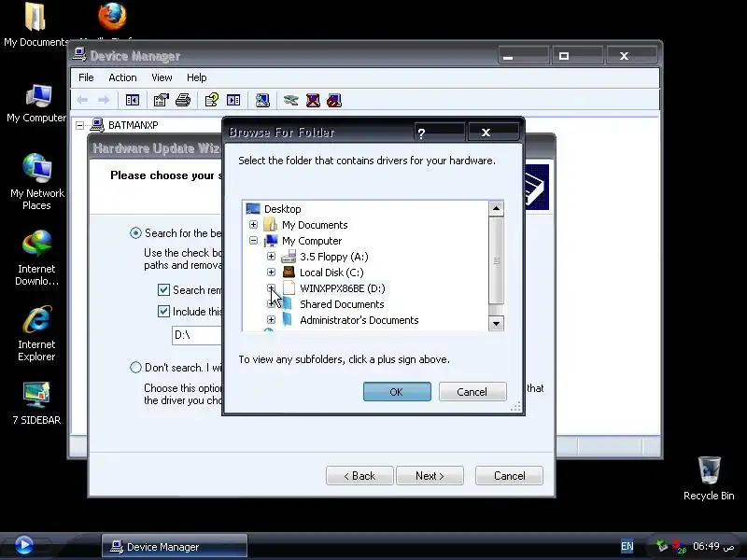Click the Back button in Hardware Update Wizard
The width and height of the screenshot is (747, 560).
pos(359,476)
